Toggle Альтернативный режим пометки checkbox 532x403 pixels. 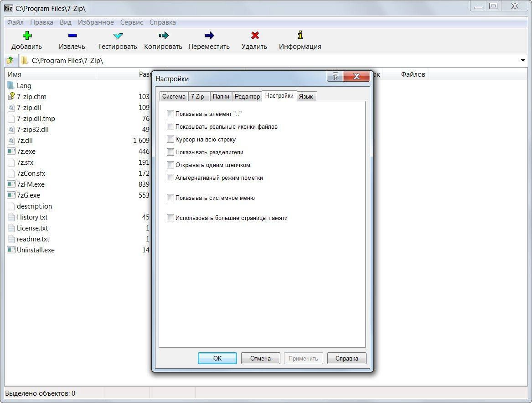coord(170,178)
